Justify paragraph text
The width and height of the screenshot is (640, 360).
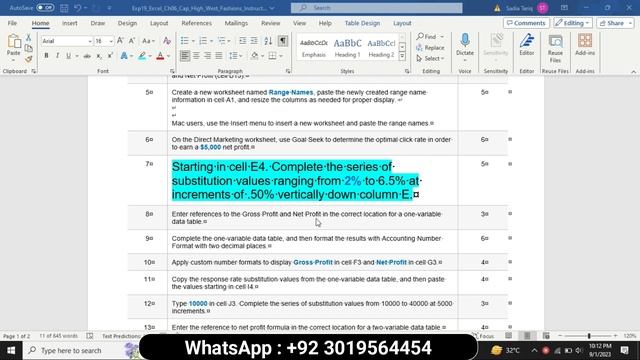coord(219,56)
